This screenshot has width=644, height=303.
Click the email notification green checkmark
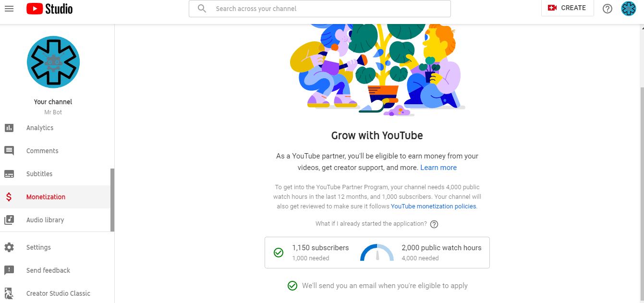pos(292,286)
